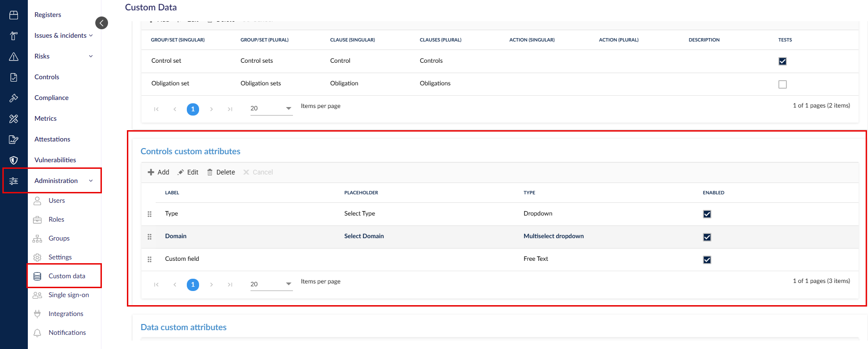Screen dimensions: 868x349
Task: Uncheck the Tests checkbox for Control set
Action: (783, 61)
